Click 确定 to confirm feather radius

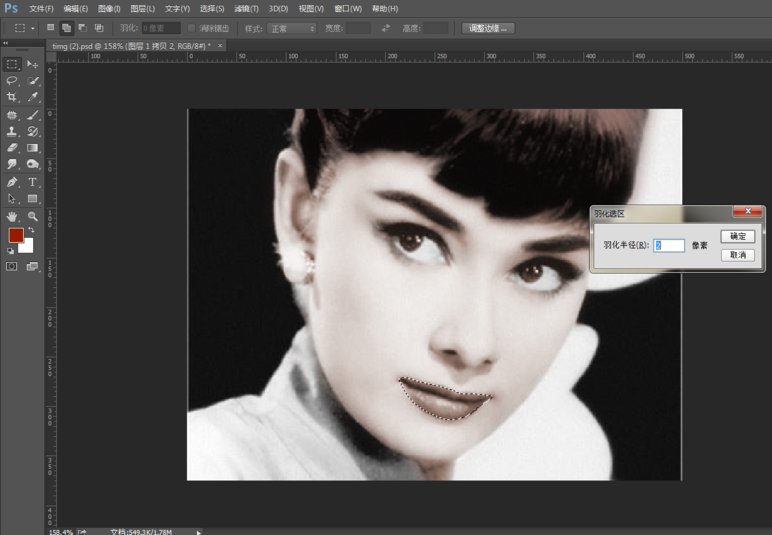(x=737, y=237)
